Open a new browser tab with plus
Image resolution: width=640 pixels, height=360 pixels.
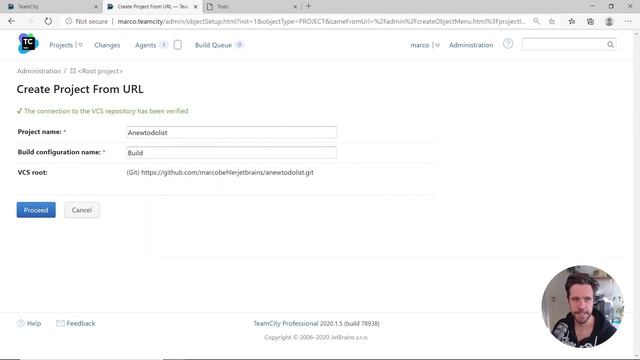pyautogui.click(x=308, y=6)
